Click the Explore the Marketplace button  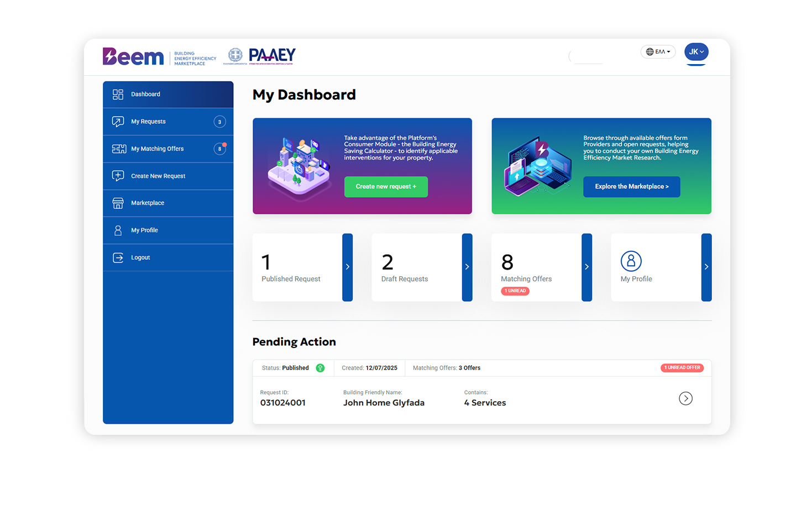pyautogui.click(x=631, y=187)
